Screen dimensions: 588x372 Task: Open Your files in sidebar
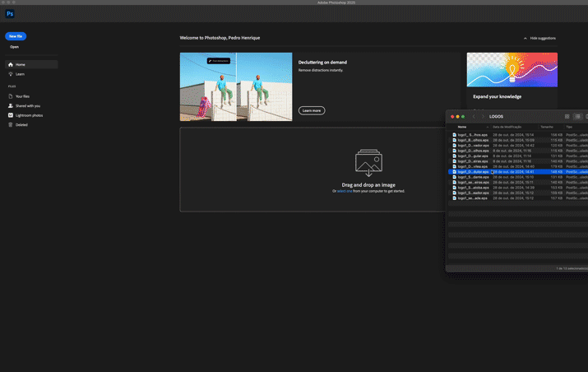(22, 96)
